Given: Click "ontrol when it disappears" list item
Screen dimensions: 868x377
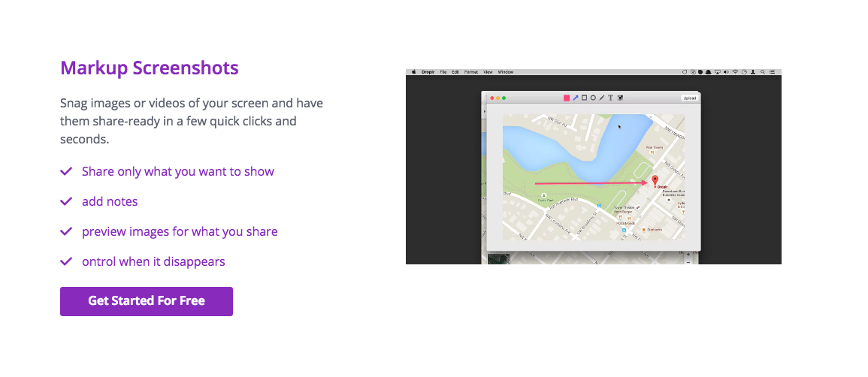Looking at the screenshot, I should point(153,261).
